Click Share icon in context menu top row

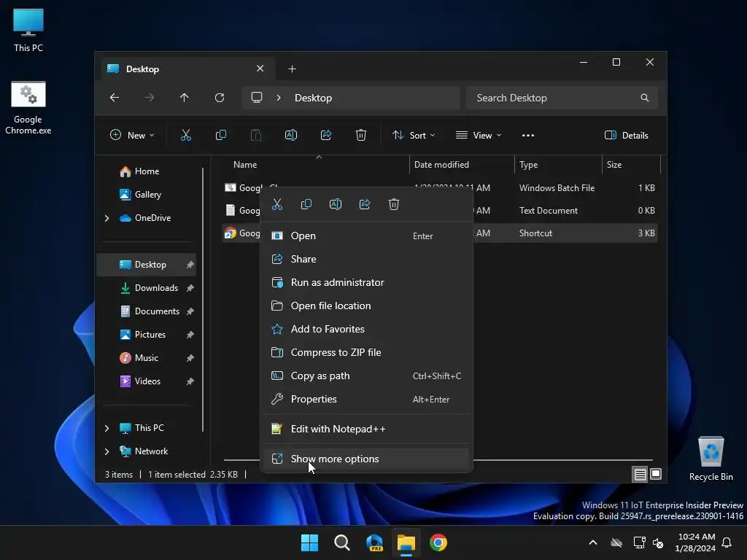pos(365,204)
